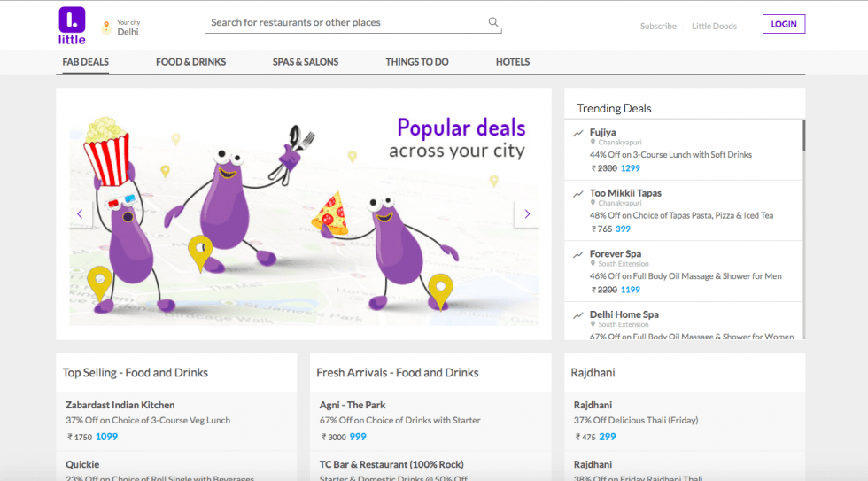The height and width of the screenshot is (481, 868).
Task: Click the city location pin icon
Action: 106,27
